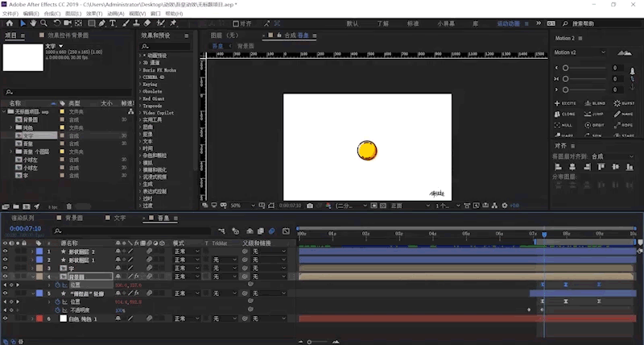Switch to the 标准 workspace

(x=413, y=24)
